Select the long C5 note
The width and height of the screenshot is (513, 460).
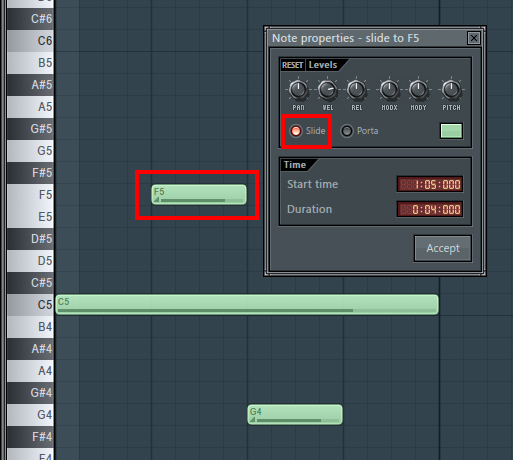[247, 304]
